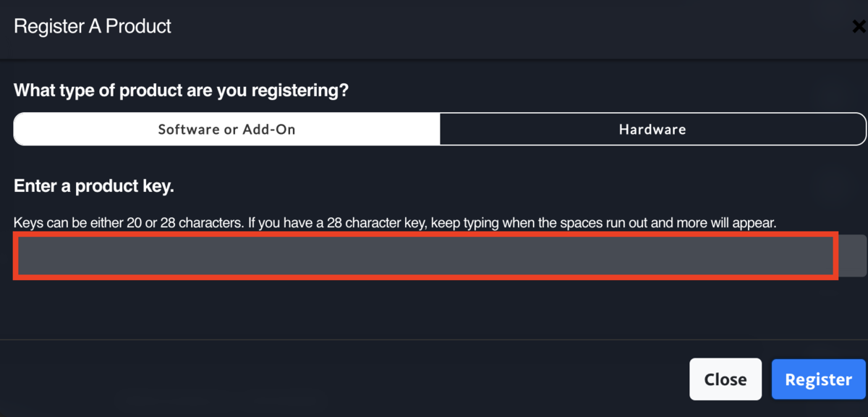Click the blank area below the key field

coord(425,308)
